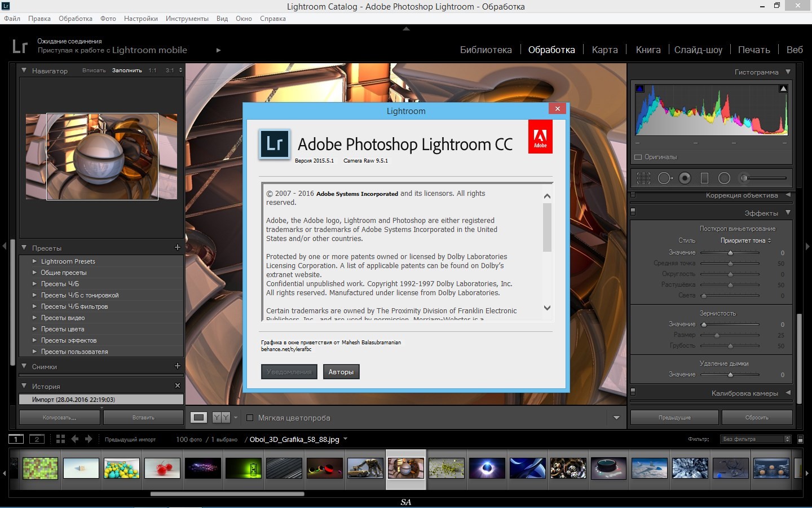The width and height of the screenshot is (812, 508).
Task: Open the Стиль Приоритет тона dropdown
Action: pos(745,240)
